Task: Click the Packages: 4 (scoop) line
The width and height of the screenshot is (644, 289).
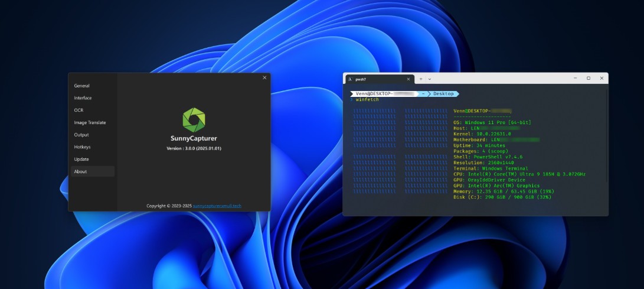Action: (480, 151)
